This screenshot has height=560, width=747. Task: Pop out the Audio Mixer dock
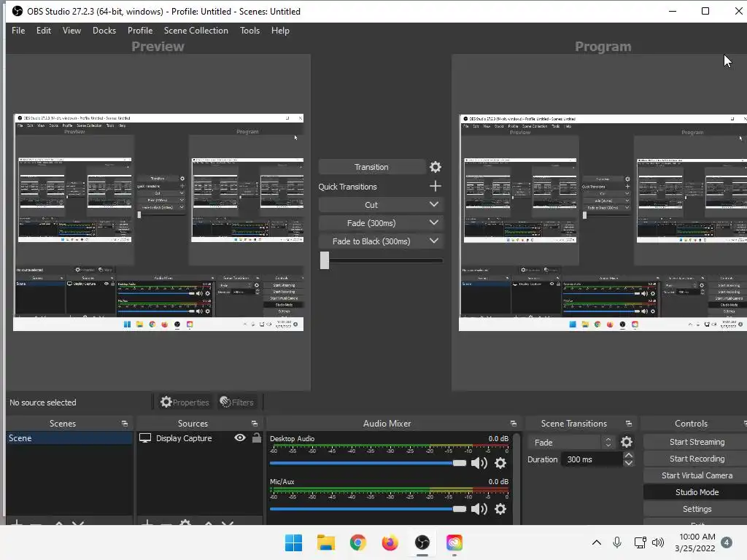(513, 424)
